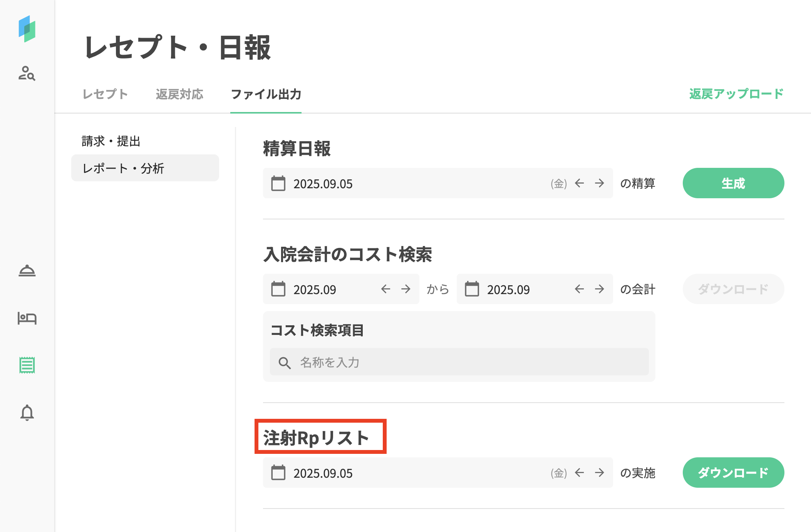
Task: Open the patient search sidebar icon
Action: point(27,73)
